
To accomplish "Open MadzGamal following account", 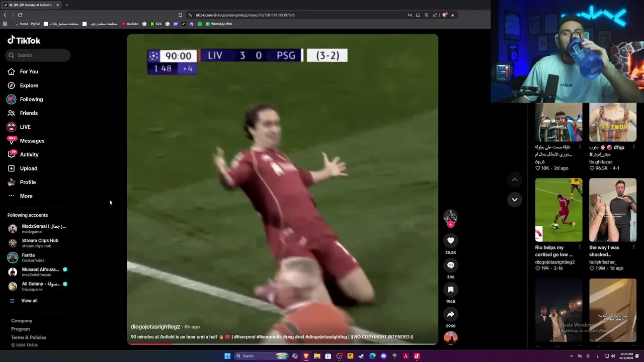I will point(37,229).
